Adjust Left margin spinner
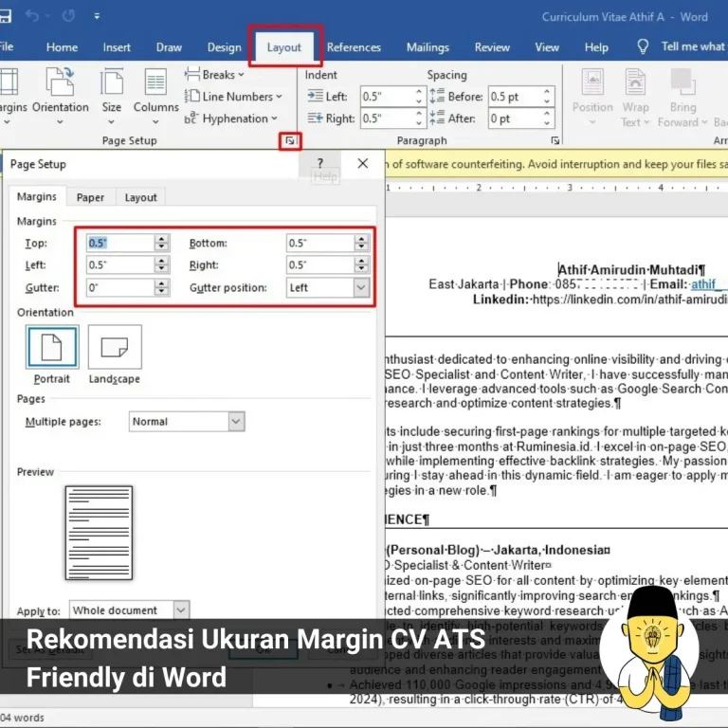728x728 pixels. 161,264
